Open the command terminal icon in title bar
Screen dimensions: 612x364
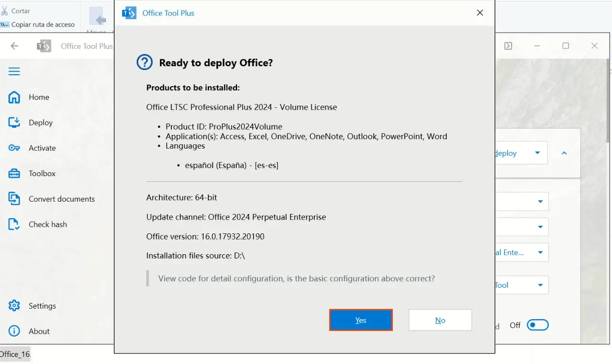(x=508, y=46)
